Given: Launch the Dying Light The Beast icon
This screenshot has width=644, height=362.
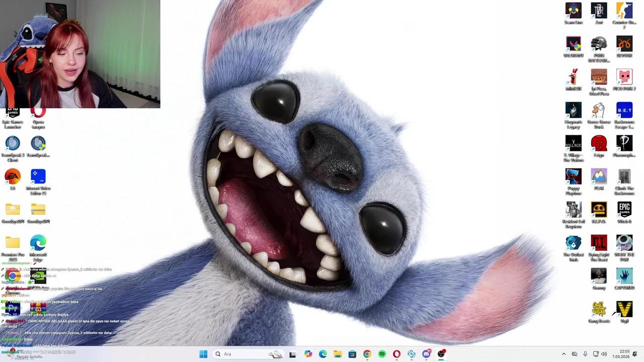Looking at the screenshot, I should 599,248.
